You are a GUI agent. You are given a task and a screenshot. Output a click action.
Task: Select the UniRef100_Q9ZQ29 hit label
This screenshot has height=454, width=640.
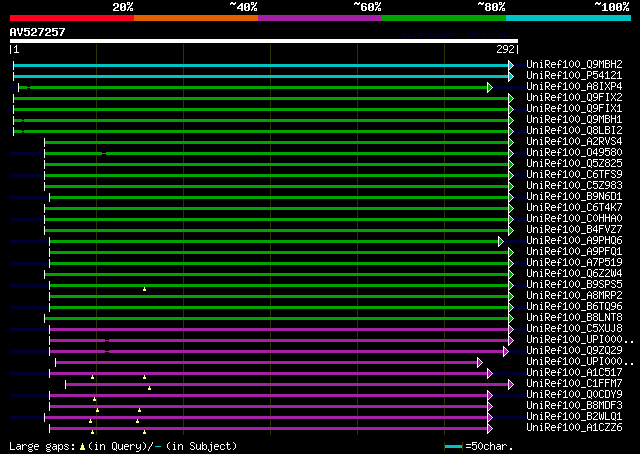[x=574, y=351]
